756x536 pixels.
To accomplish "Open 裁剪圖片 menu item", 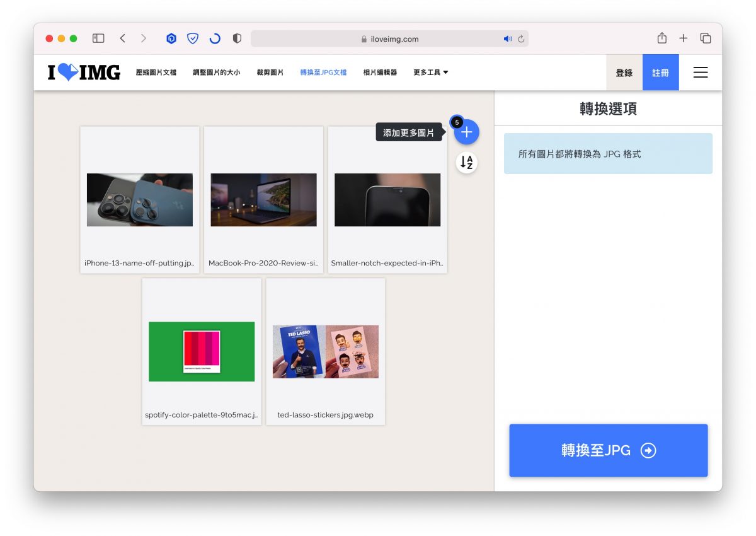I will click(270, 73).
